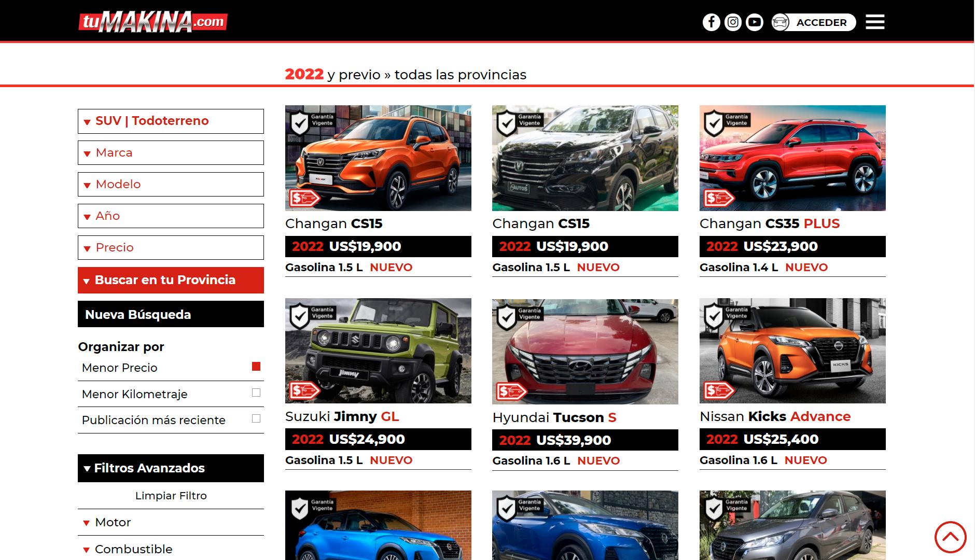Click the '2022 y previo » todas las provincias' heading
This screenshot has height=560, width=975.
pos(406,75)
